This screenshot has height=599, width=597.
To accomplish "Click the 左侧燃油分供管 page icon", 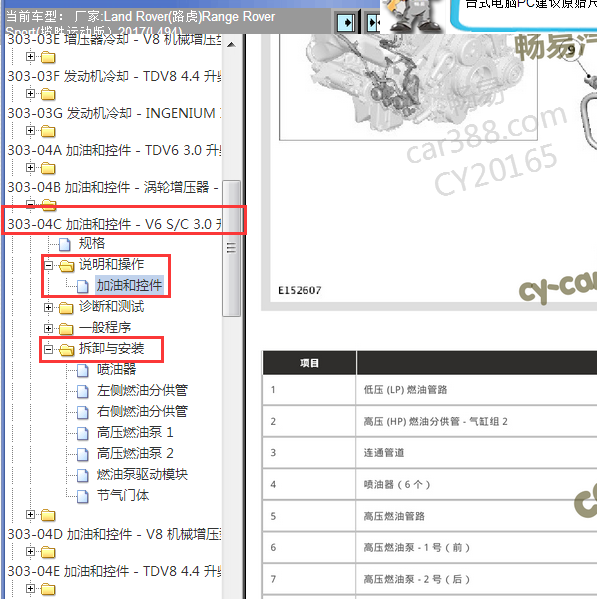I will [83, 391].
